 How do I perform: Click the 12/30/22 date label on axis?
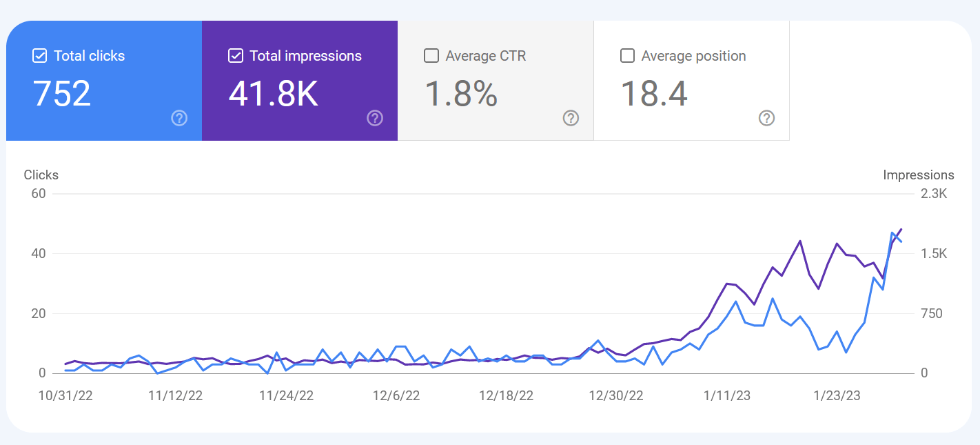click(616, 396)
